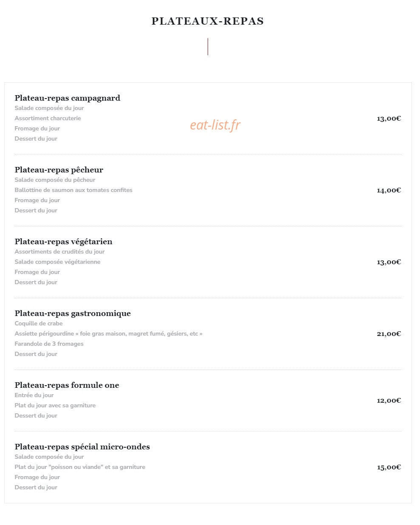Image resolution: width=420 pixels, height=525 pixels.
Task: Click Coquille de crabe line
Action: click(x=39, y=323)
